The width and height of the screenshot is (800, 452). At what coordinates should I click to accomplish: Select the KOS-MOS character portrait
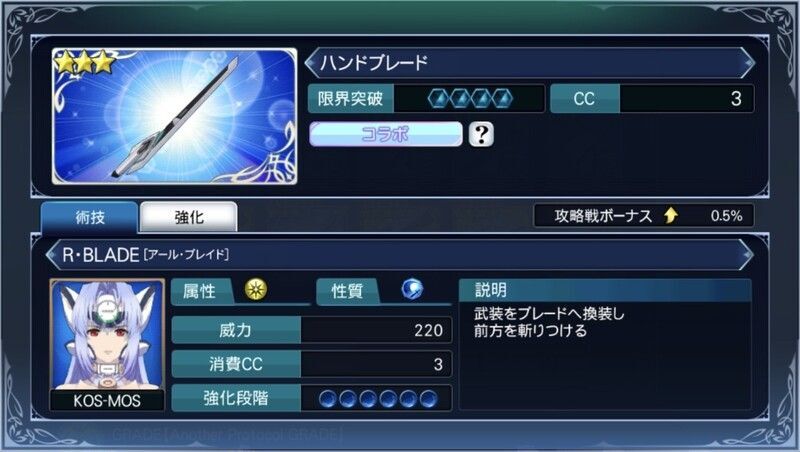(x=107, y=344)
